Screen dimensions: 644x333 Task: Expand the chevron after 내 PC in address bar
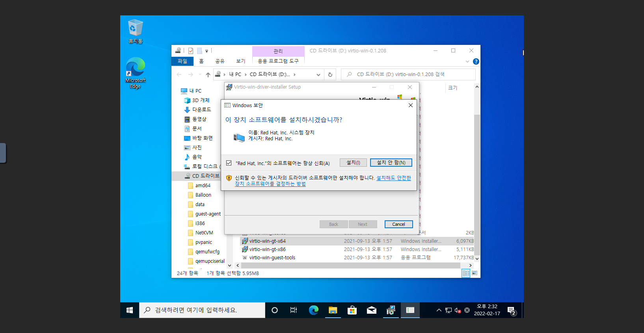(246, 74)
